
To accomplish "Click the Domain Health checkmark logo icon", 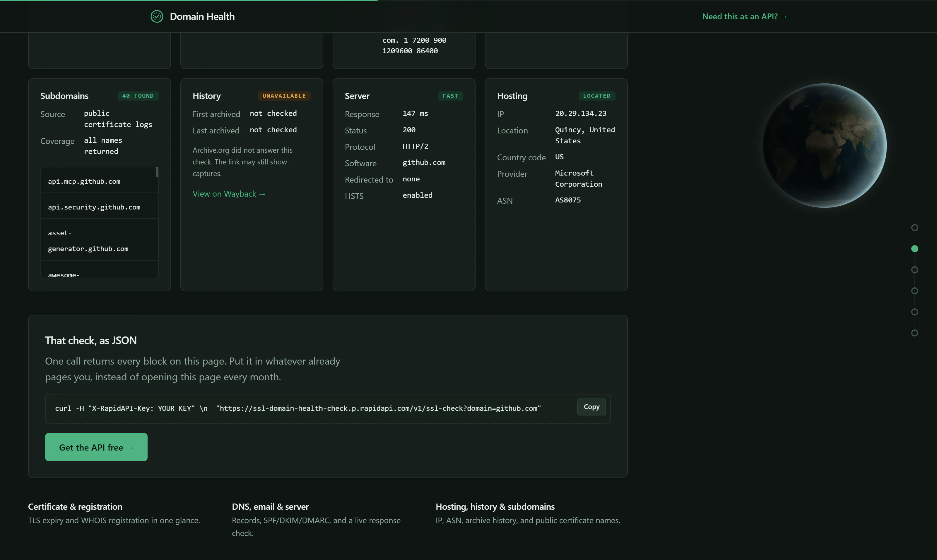I will pos(157,17).
